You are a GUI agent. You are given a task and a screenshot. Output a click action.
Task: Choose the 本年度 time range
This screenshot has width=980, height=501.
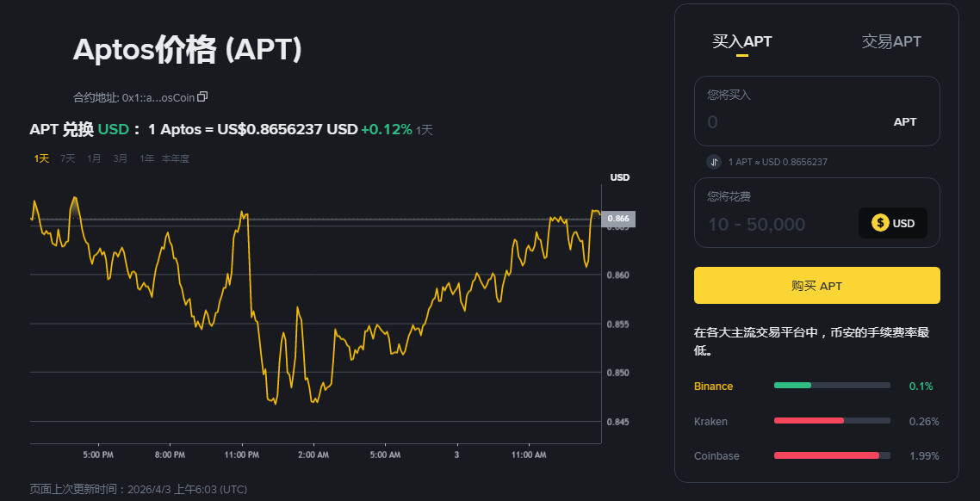pos(175,158)
